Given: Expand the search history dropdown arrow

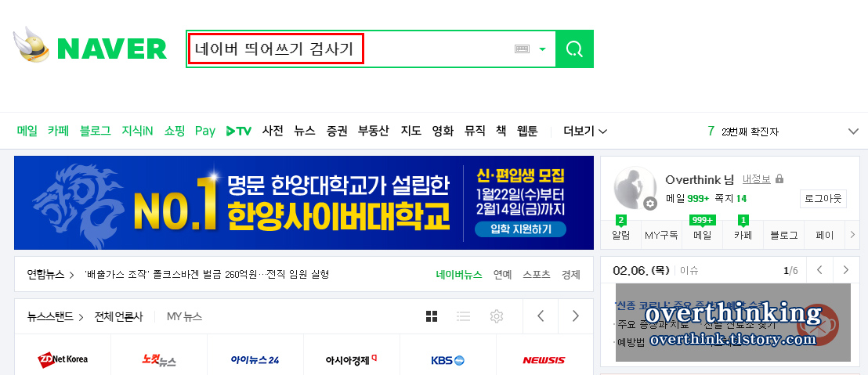Looking at the screenshot, I should 542,49.
